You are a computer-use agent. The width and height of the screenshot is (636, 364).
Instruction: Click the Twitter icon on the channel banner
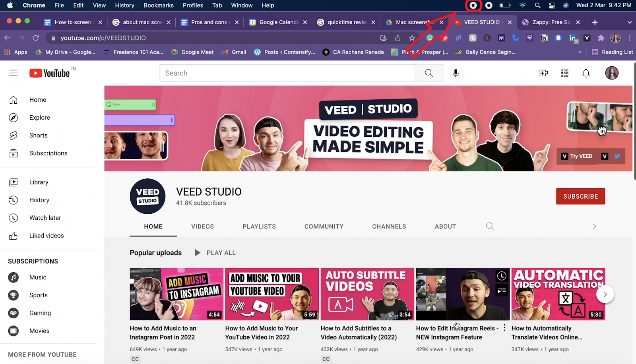point(617,156)
